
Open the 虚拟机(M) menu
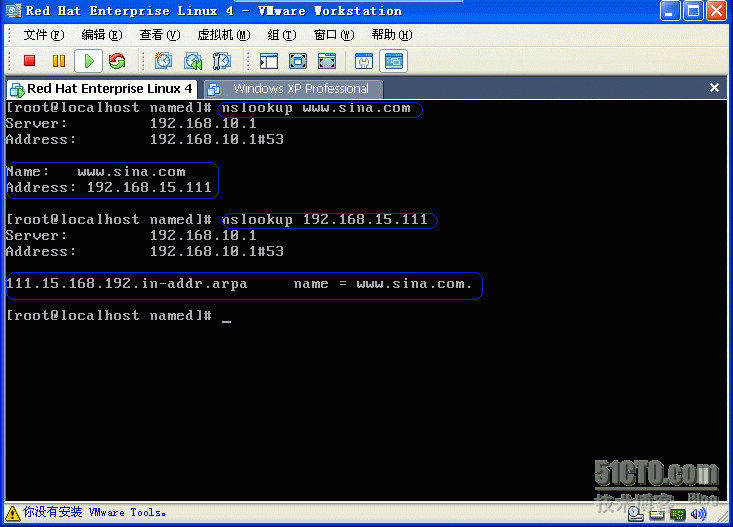pyautogui.click(x=223, y=35)
